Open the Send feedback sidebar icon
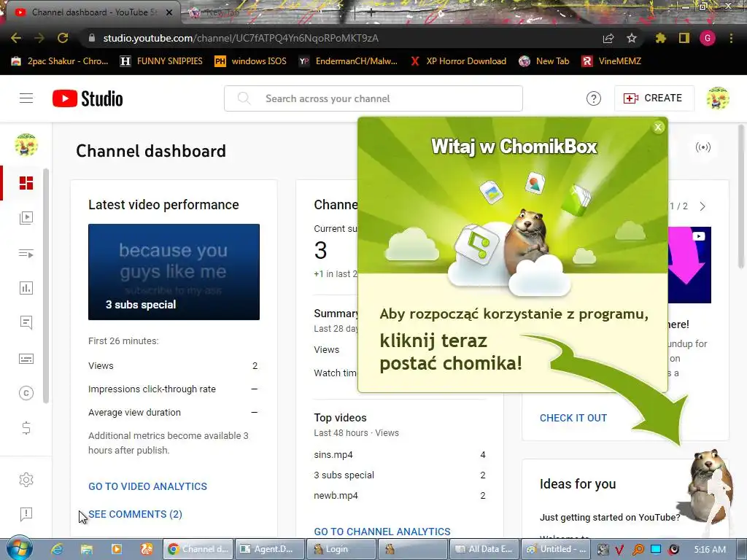 (x=26, y=514)
